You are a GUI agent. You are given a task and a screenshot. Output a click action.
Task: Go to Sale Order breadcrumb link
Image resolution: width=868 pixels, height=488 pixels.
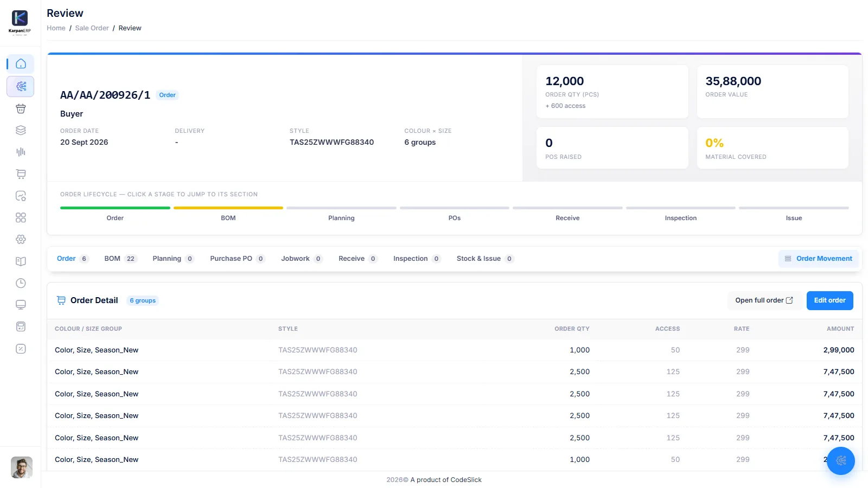pos(92,28)
